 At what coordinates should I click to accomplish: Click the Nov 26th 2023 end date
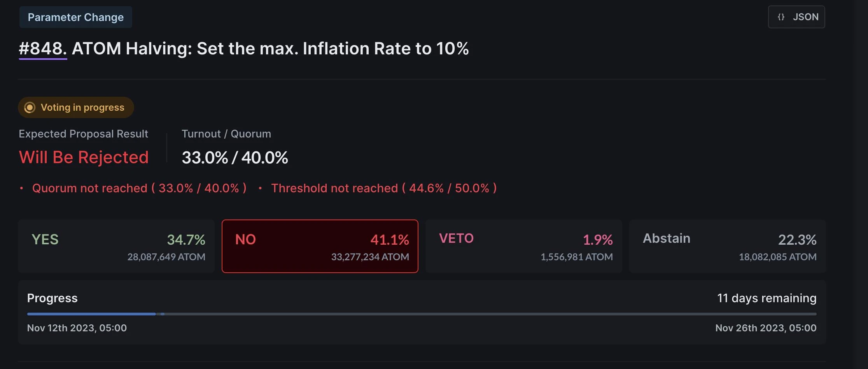[765, 328]
